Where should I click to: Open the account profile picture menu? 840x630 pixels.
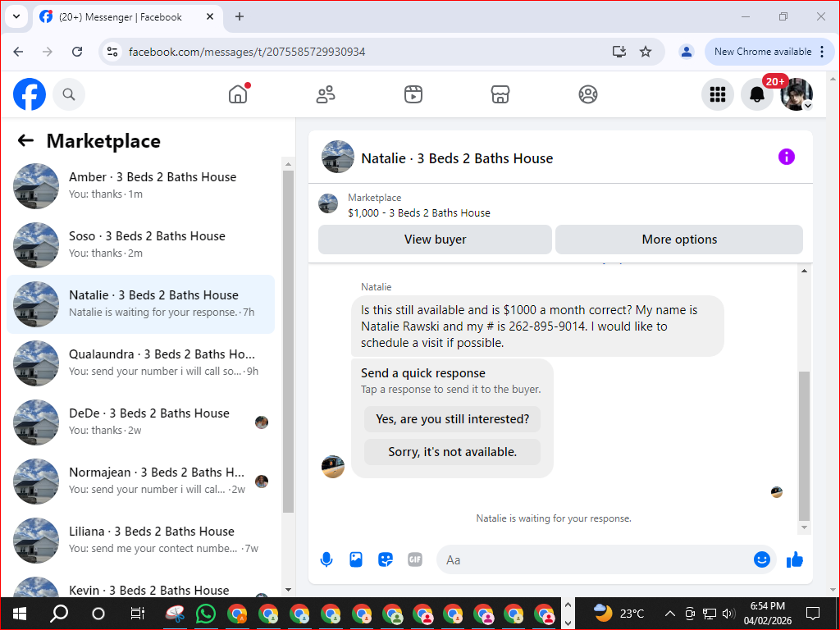coord(797,94)
